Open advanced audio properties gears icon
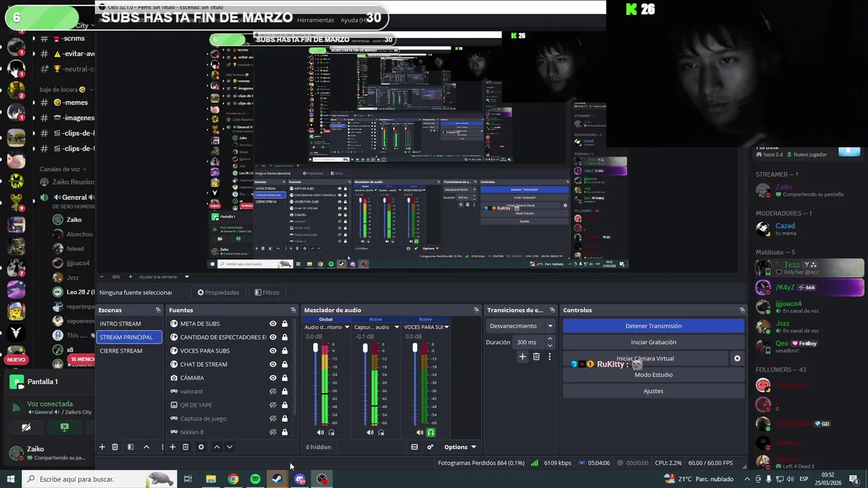Image resolution: width=868 pixels, height=488 pixels. coord(430,447)
